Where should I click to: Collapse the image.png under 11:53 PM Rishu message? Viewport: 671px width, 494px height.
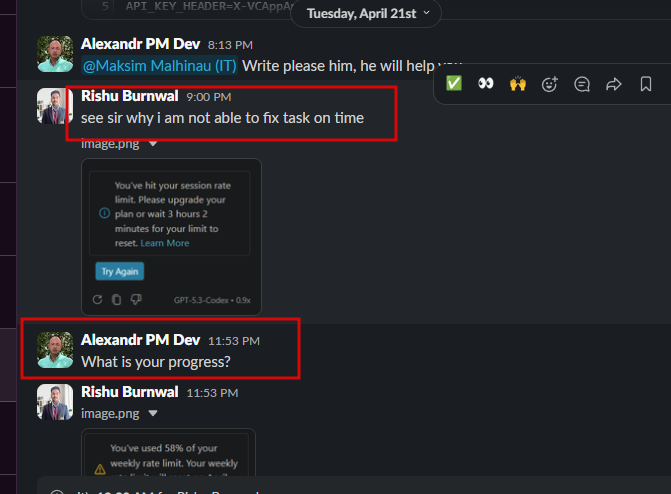(x=153, y=414)
